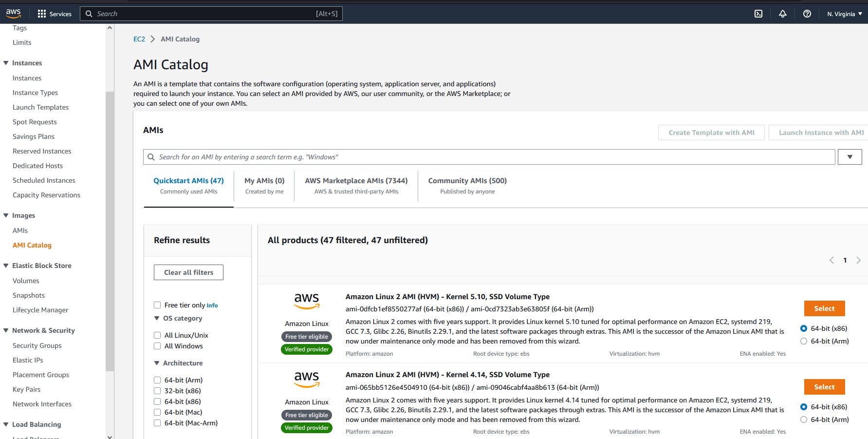This screenshot has width=868, height=439.
Task: Open the notifications bell
Action: 783,14
